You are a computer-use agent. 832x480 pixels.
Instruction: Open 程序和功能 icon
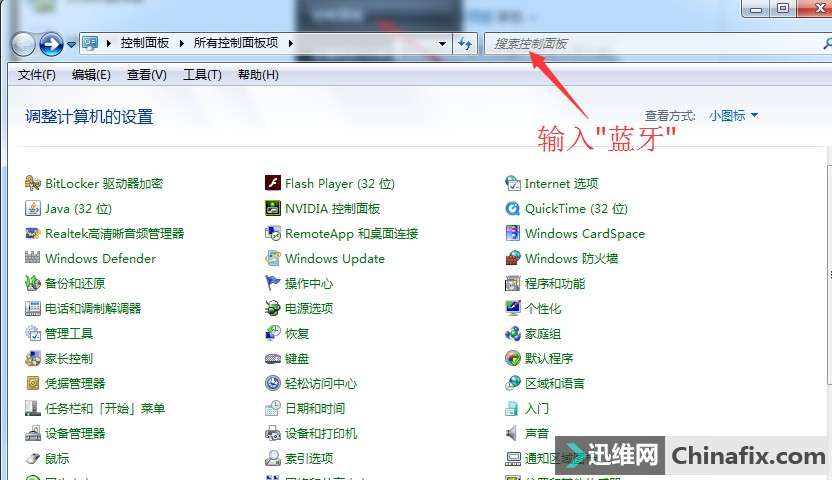click(513, 283)
